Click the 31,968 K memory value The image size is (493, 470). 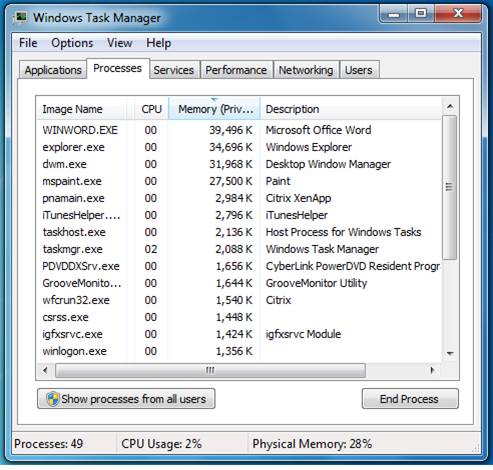231,164
